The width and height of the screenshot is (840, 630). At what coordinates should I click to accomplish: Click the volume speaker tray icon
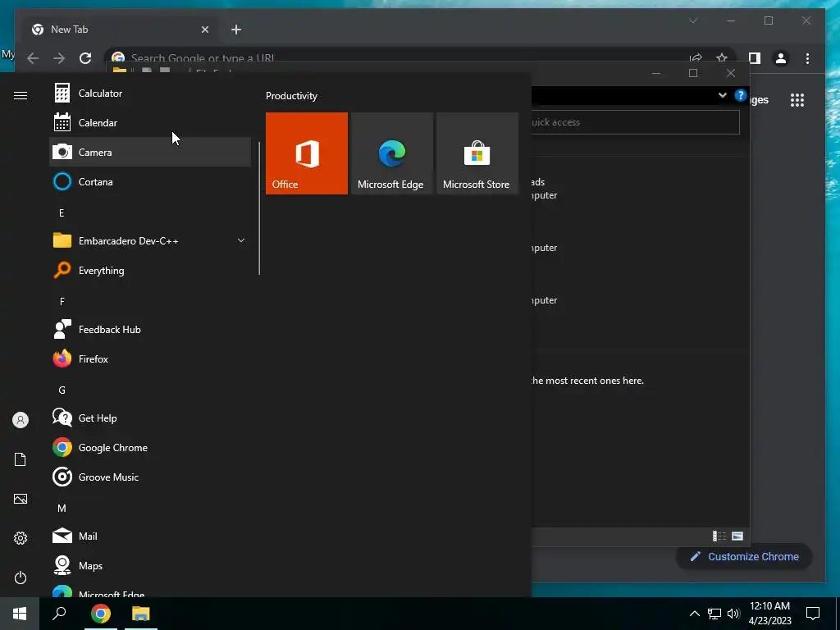tap(733, 614)
